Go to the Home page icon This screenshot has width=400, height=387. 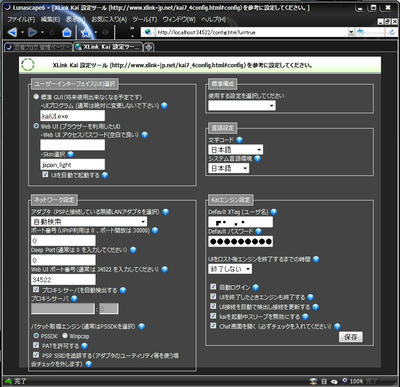coord(67,32)
